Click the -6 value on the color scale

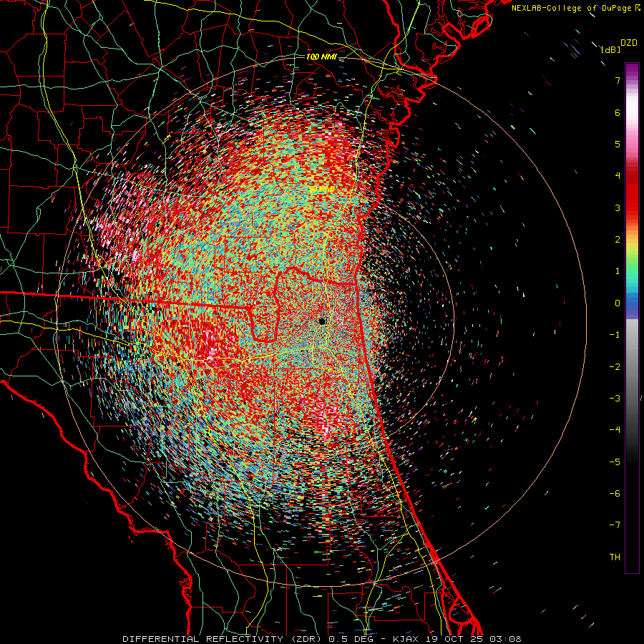pyautogui.click(x=615, y=494)
